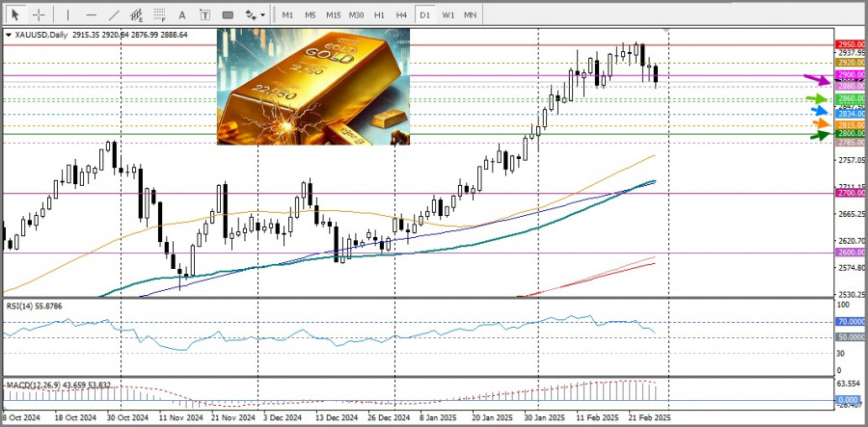Viewport: 868px width, 427px height.
Task: Open the arrows objects dropdown
Action: tap(255, 14)
